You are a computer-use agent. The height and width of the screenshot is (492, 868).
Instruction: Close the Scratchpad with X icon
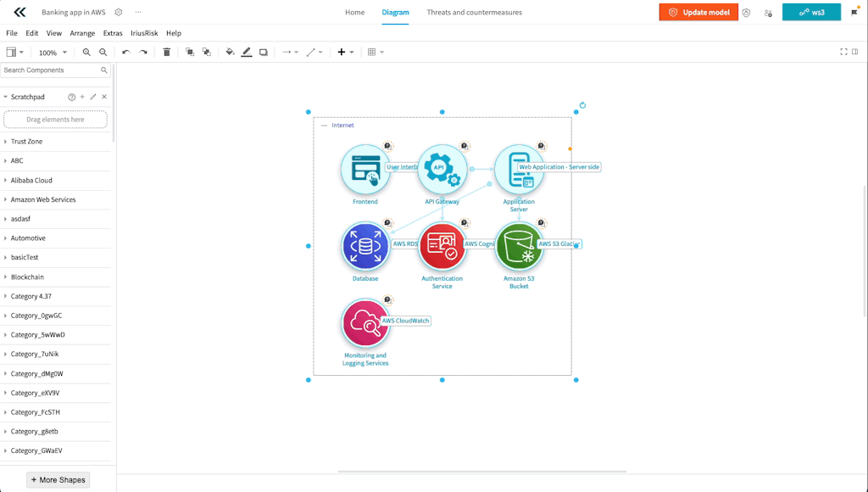(104, 97)
